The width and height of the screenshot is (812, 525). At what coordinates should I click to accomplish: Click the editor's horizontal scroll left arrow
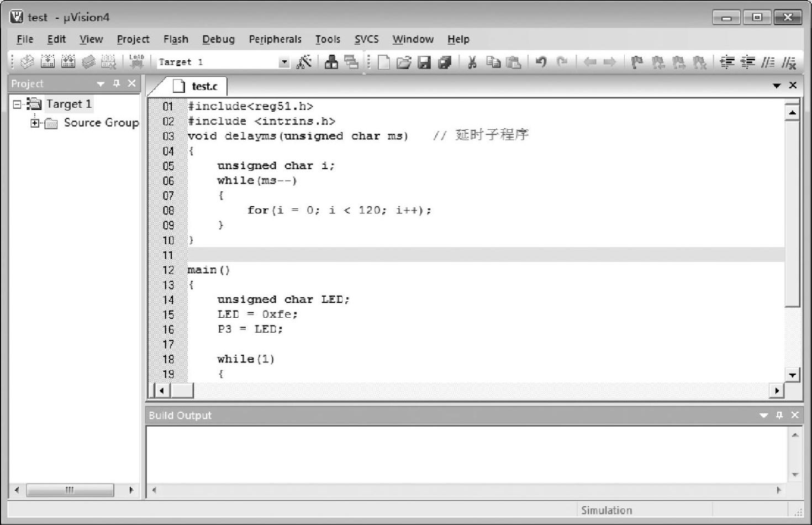tap(161, 391)
